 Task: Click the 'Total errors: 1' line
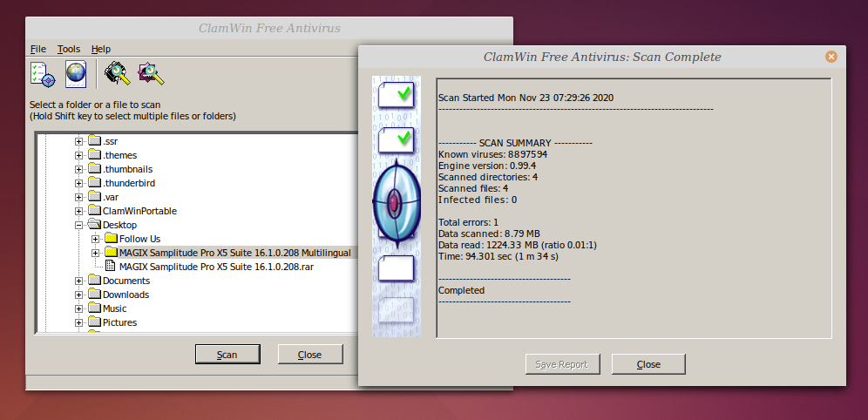468,222
